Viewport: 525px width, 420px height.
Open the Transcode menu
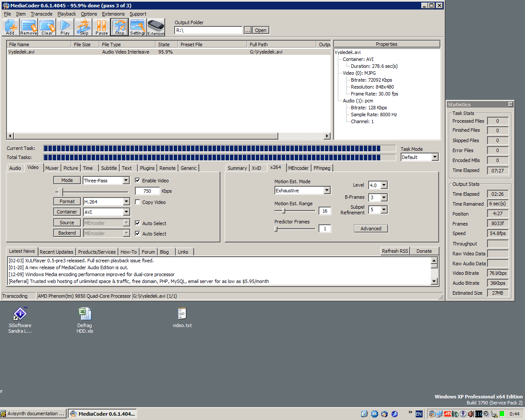click(41, 14)
